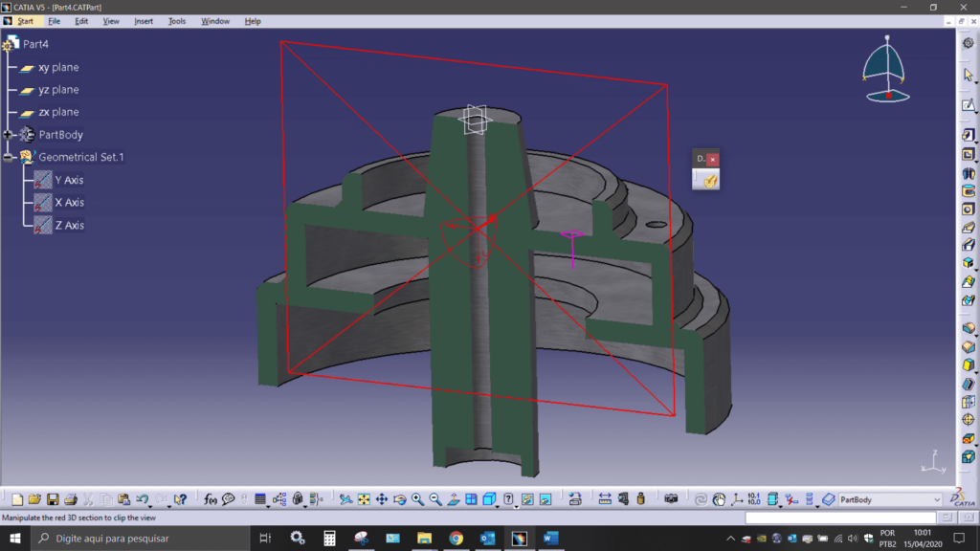Click the New document icon

tap(17, 499)
